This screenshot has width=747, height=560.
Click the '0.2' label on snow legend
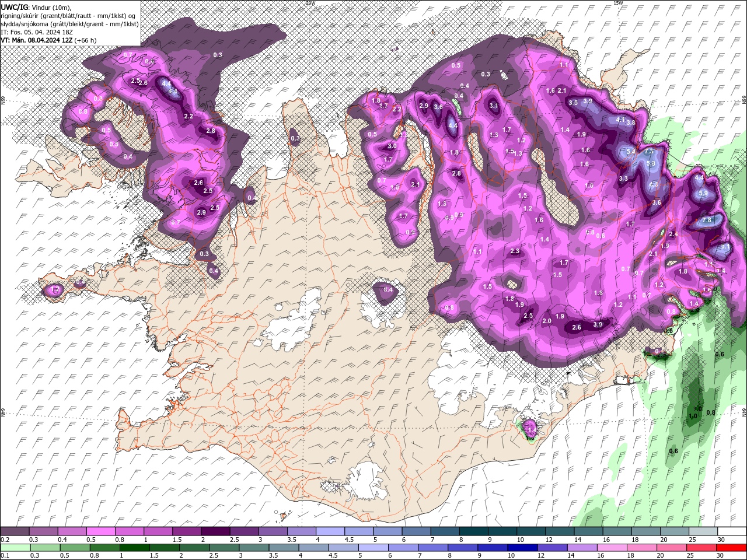click(x=5, y=540)
